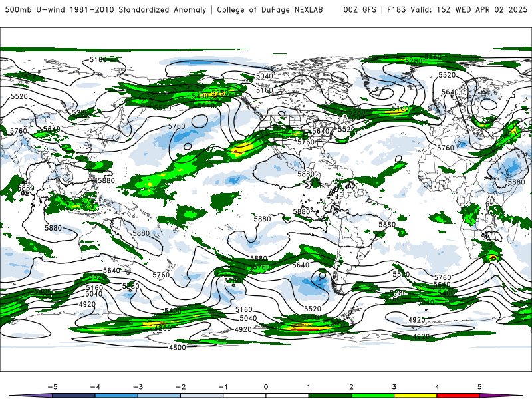Click the "00Z GFS" model run label
Image resolution: width=532 pixels, height=399 pixels.
[360, 9]
